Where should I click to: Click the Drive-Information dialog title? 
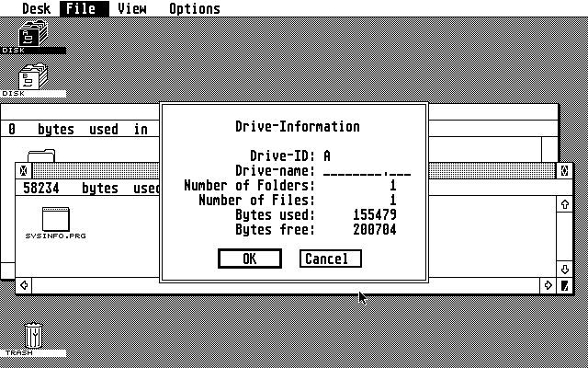298,127
